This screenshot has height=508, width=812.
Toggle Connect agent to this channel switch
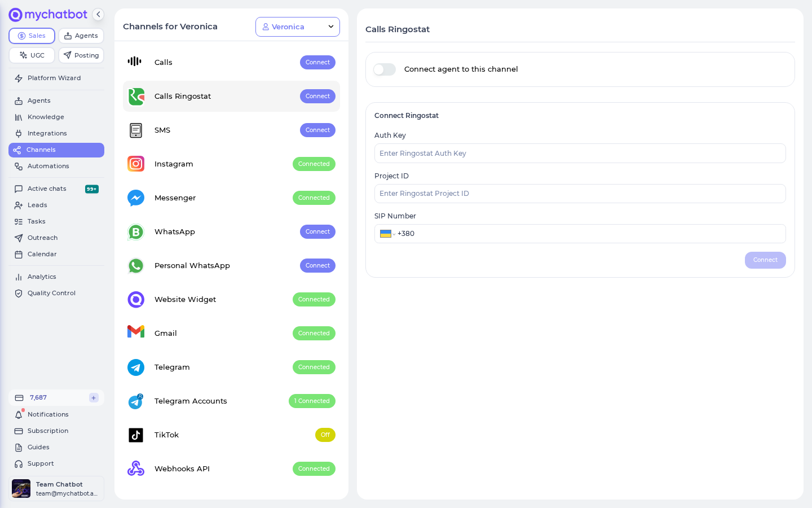click(x=385, y=69)
